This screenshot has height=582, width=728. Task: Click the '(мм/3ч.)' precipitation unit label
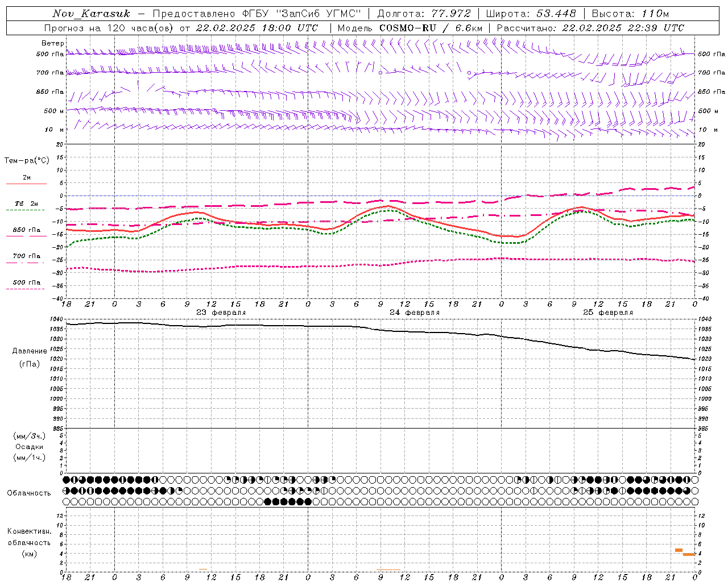pos(30,436)
